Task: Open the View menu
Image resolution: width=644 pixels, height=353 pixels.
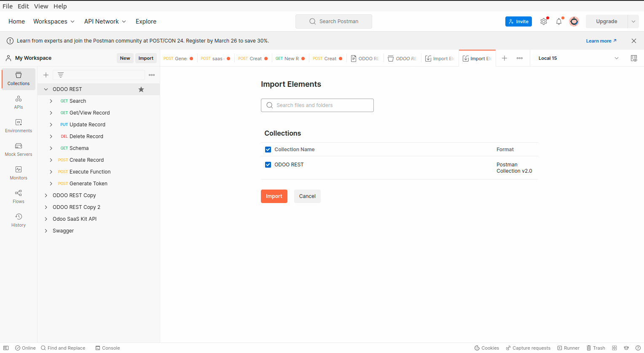Action: coord(41,6)
